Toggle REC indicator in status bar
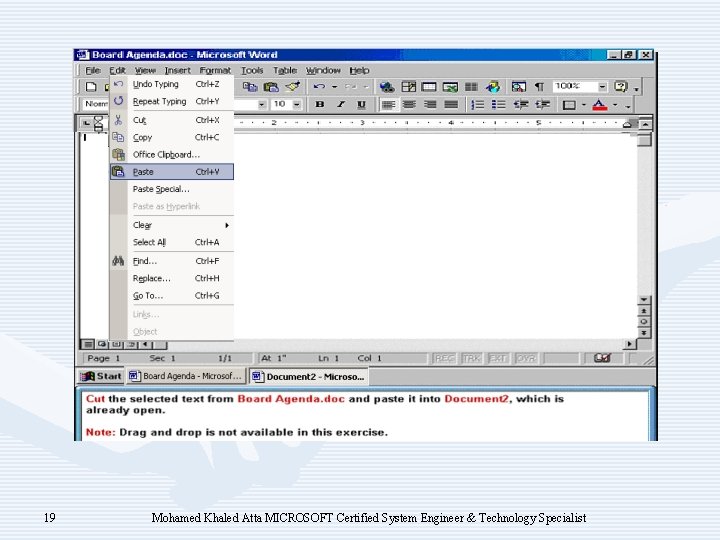This screenshot has width=720, height=540. (x=444, y=358)
